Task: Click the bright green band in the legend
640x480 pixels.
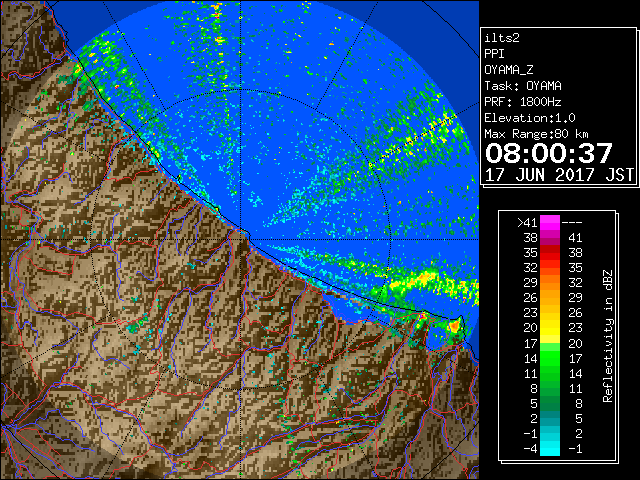Action: [x=550, y=358]
